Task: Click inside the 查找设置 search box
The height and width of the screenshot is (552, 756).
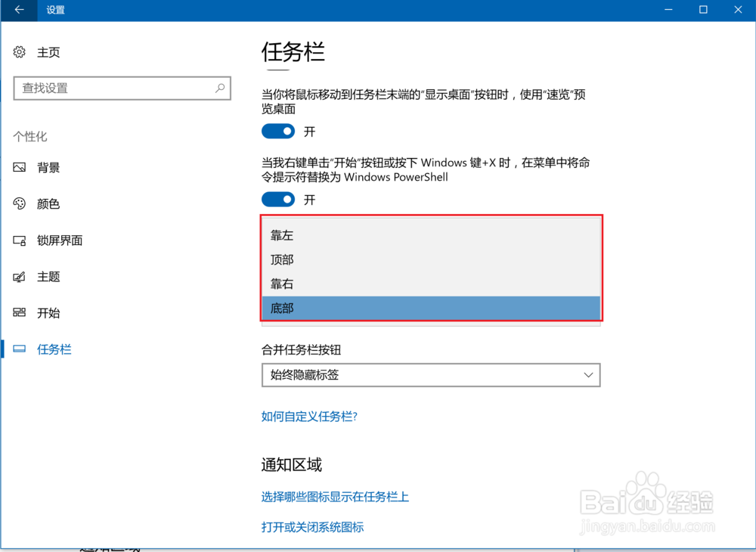Action: (x=122, y=88)
